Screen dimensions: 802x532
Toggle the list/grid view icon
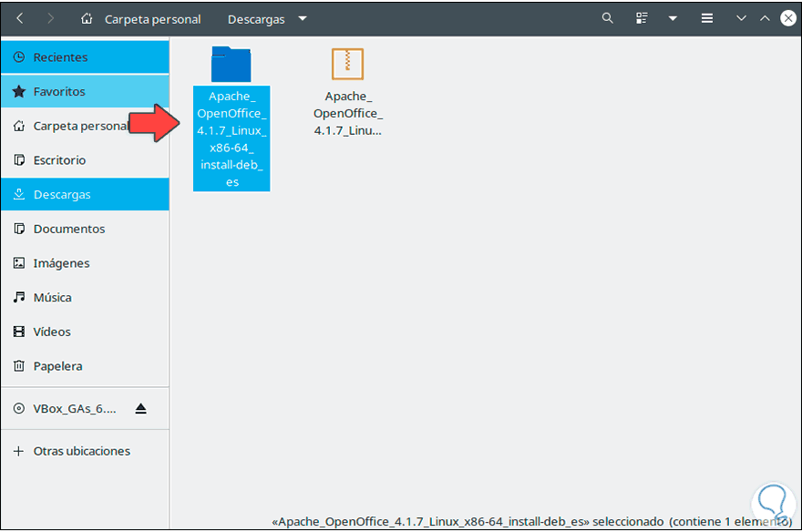coord(642,18)
